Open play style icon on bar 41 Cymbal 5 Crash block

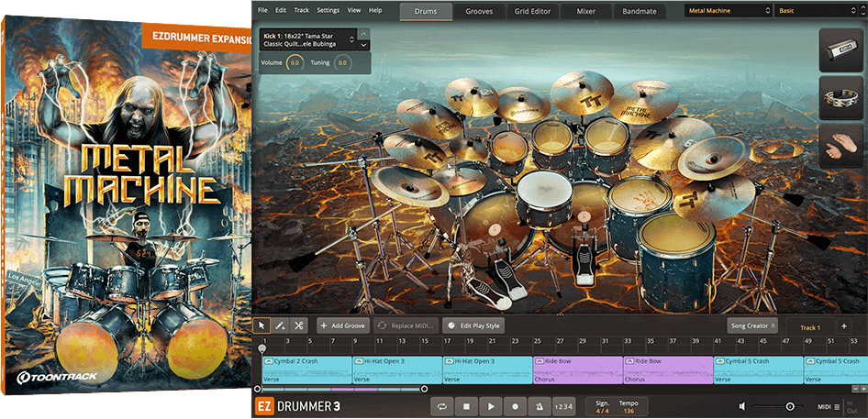719,361
